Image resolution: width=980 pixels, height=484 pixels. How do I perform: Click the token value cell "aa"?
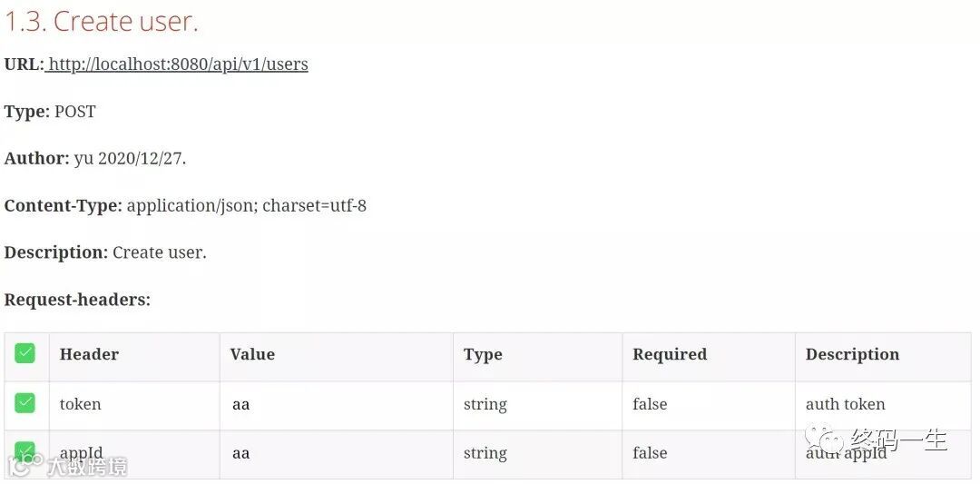coord(241,405)
